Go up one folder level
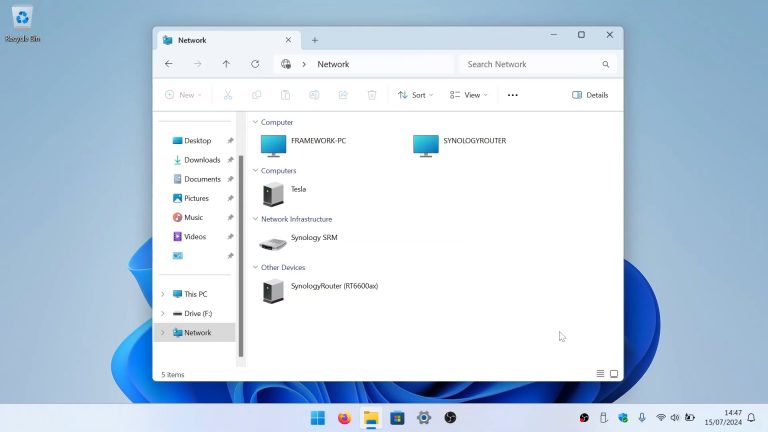Screen dimensions: 768x432 226,64
